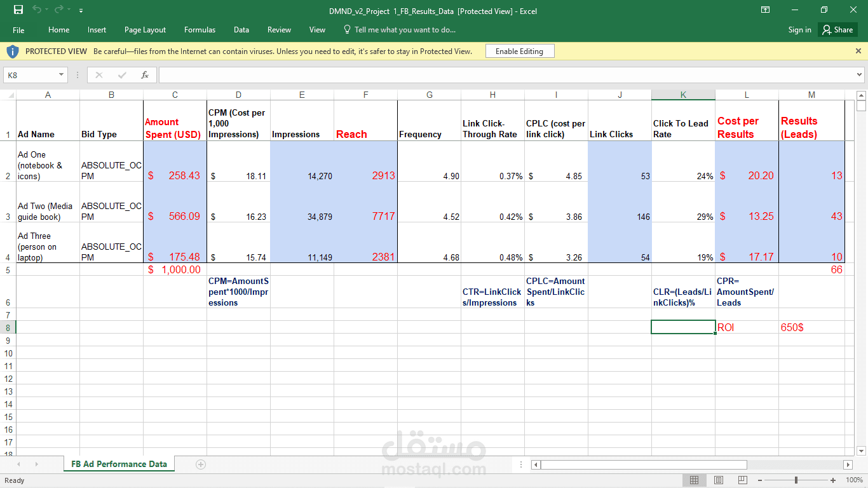Click the vertical scrollbar down arrow
Image resolution: width=868 pixels, height=488 pixels.
click(862, 451)
